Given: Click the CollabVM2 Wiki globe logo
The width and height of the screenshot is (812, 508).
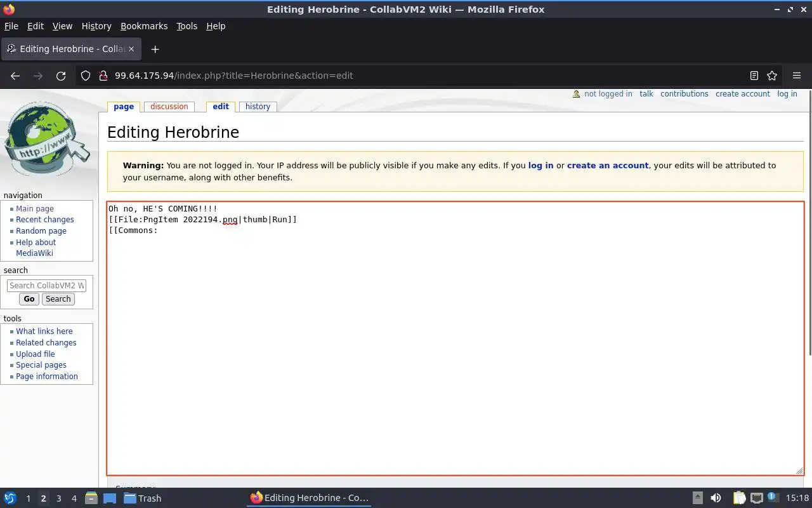Looking at the screenshot, I should [x=46, y=140].
